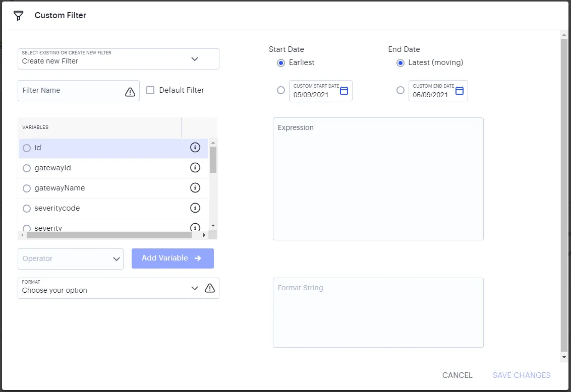The height and width of the screenshot is (392, 571).
Task: Click the variables list scroll right arrow
Action: [x=204, y=235]
